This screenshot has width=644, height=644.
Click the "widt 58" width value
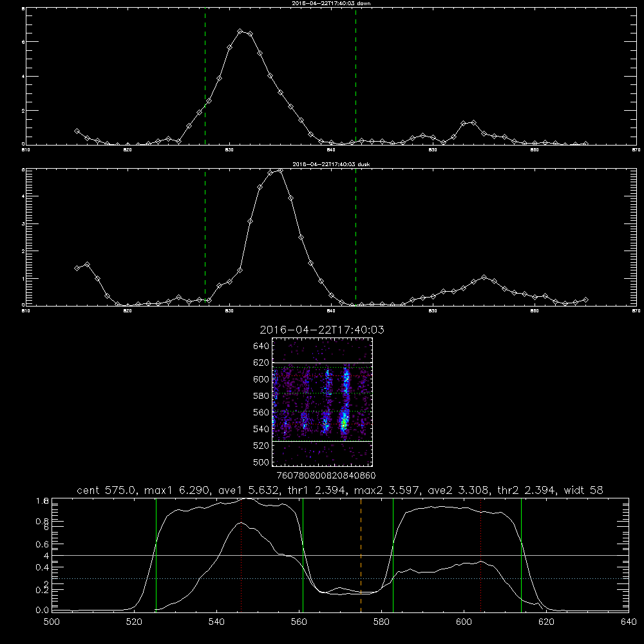coord(583,490)
